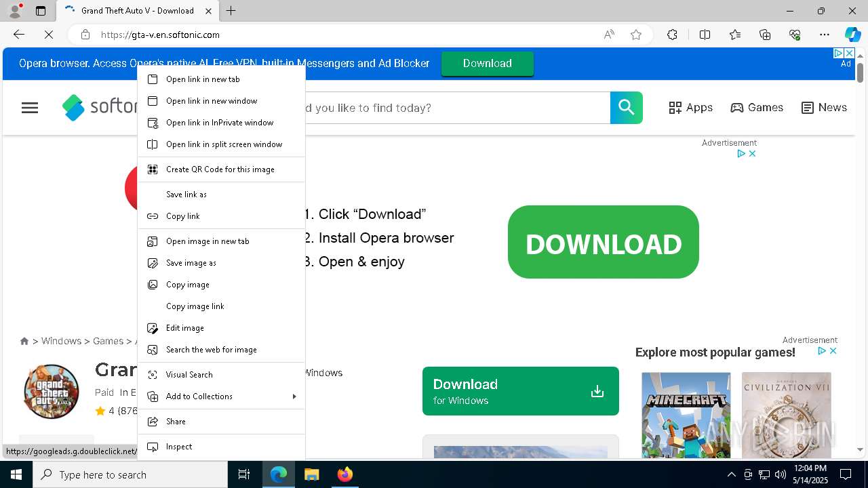Choose Save link as

221,195
